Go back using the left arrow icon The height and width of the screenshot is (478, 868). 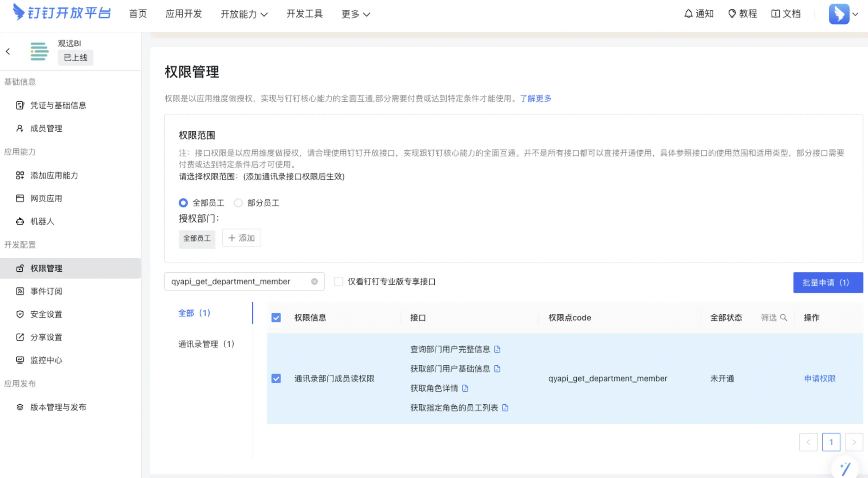8,51
